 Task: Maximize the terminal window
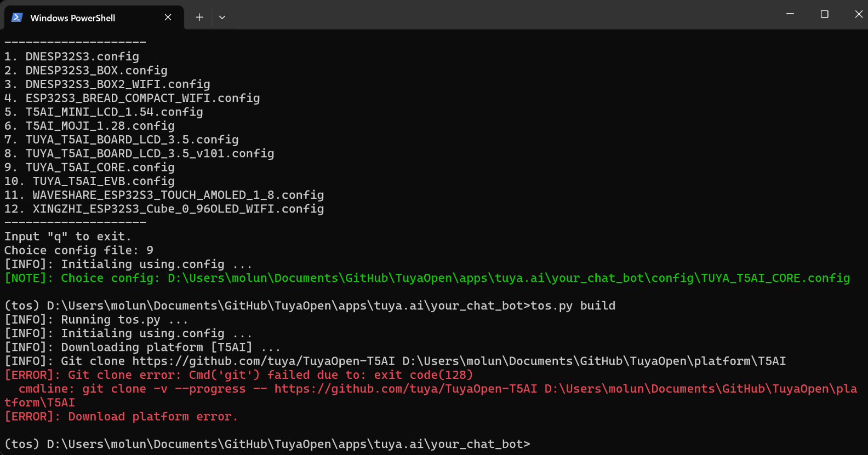(x=824, y=14)
